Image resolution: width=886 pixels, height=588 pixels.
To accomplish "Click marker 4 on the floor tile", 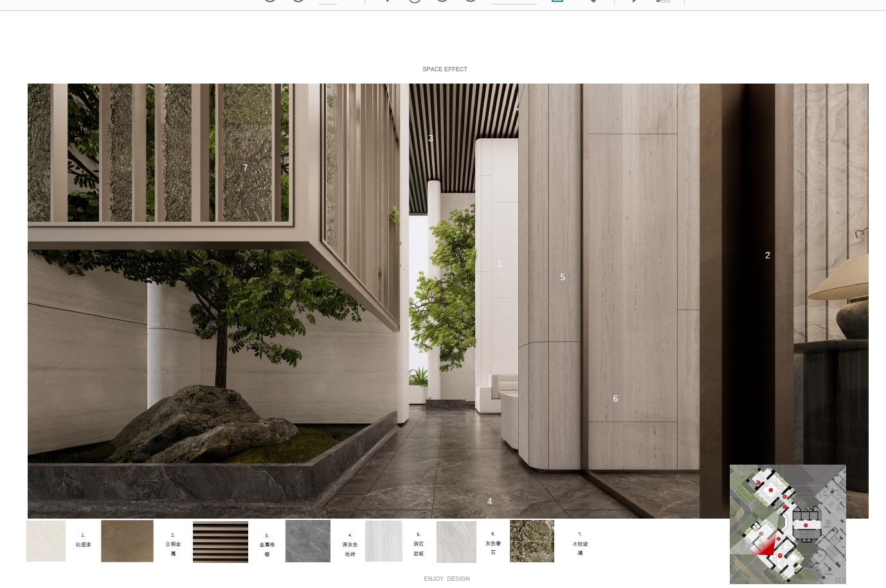I will coord(490,501).
